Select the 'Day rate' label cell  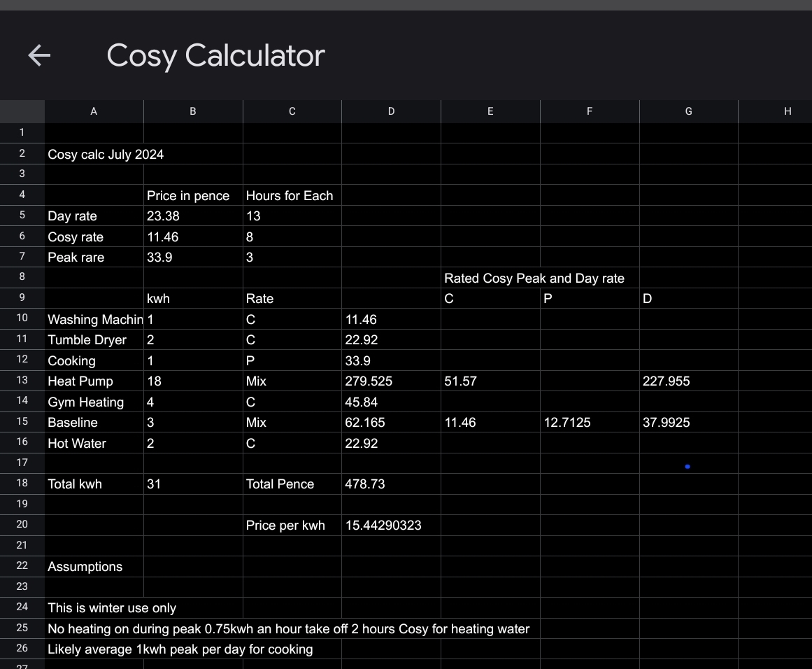pyautogui.click(x=94, y=216)
